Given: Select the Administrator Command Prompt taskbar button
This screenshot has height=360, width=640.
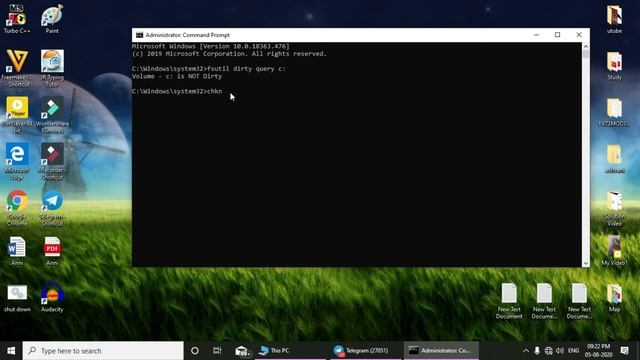Looking at the screenshot, I should [441, 351].
